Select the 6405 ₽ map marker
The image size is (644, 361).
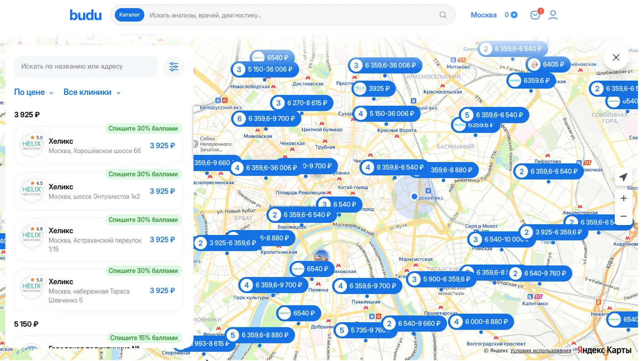pyautogui.click(x=548, y=64)
